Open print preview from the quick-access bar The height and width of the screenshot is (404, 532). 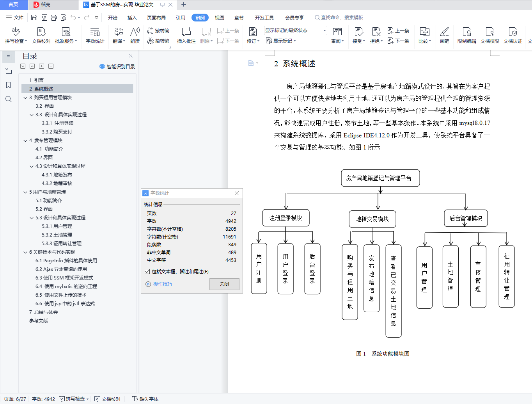click(x=63, y=18)
